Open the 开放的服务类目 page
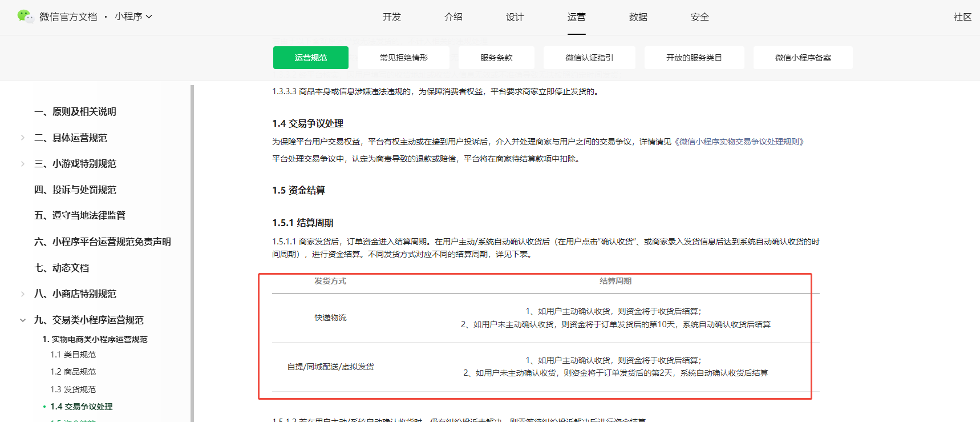Screen dimensions: 980x422 (694, 58)
